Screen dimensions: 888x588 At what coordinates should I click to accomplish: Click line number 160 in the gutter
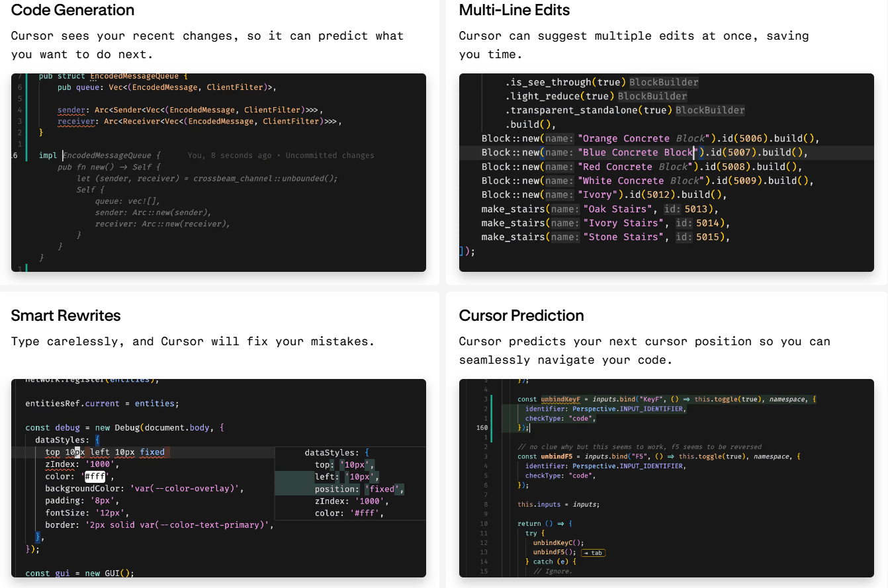point(481,428)
